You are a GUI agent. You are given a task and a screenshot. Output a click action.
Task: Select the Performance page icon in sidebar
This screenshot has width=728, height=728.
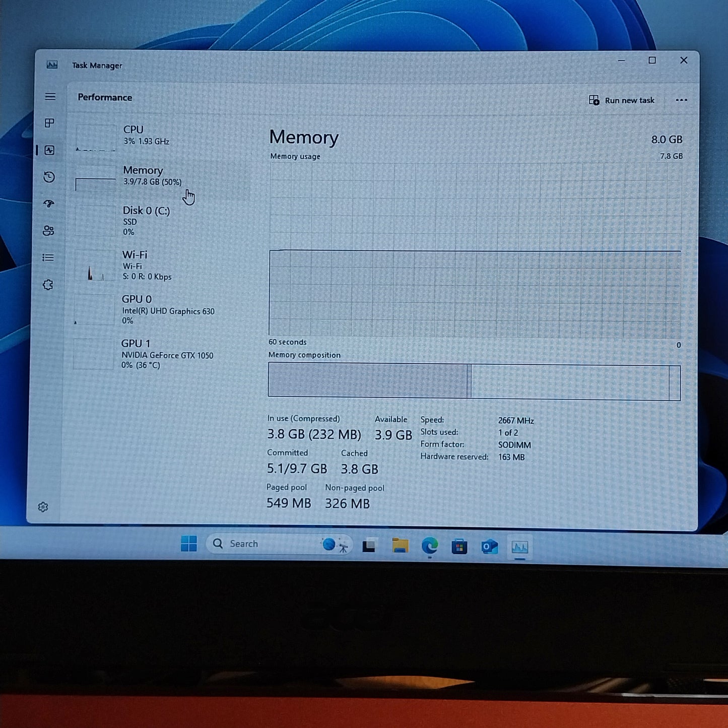(49, 150)
